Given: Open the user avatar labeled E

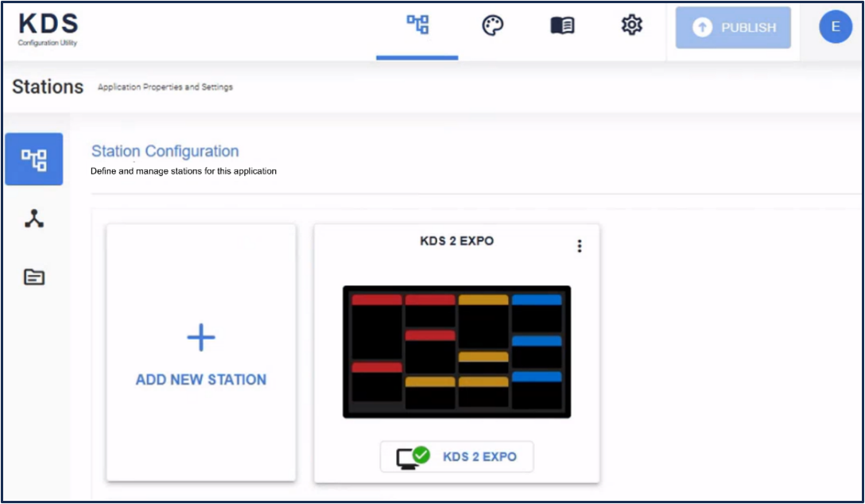Looking at the screenshot, I should [836, 26].
